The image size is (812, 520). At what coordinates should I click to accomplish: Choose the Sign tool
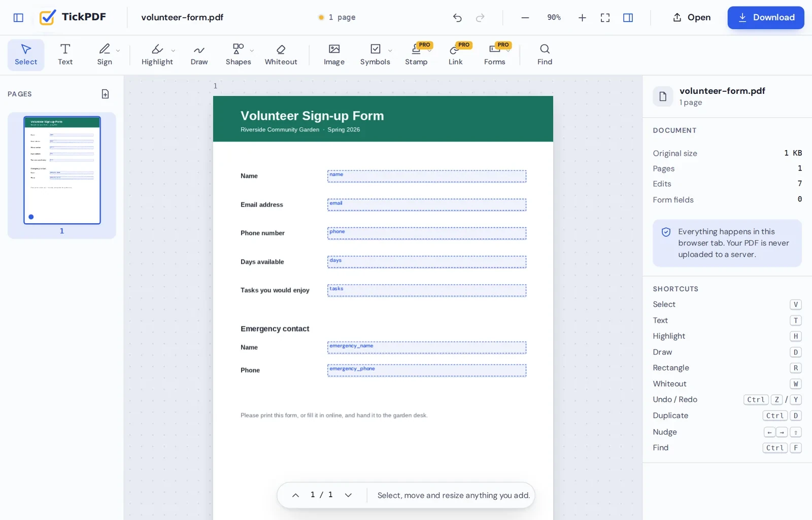105,55
